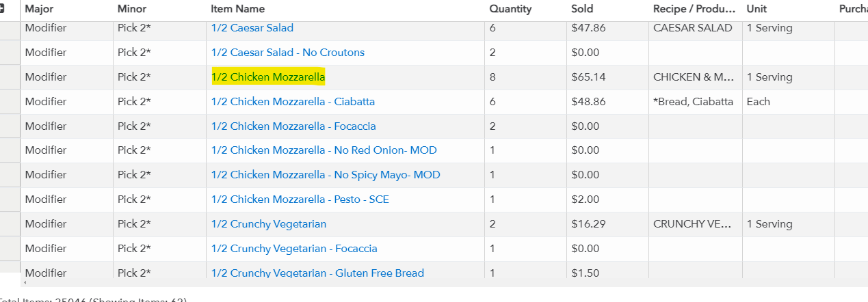Open the highlighted 1/2 Chicken Mozzarella link

[268, 77]
